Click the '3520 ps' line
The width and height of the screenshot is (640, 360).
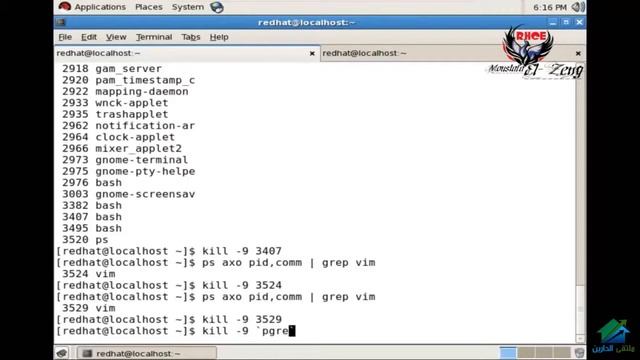click(x=85, y=240)
